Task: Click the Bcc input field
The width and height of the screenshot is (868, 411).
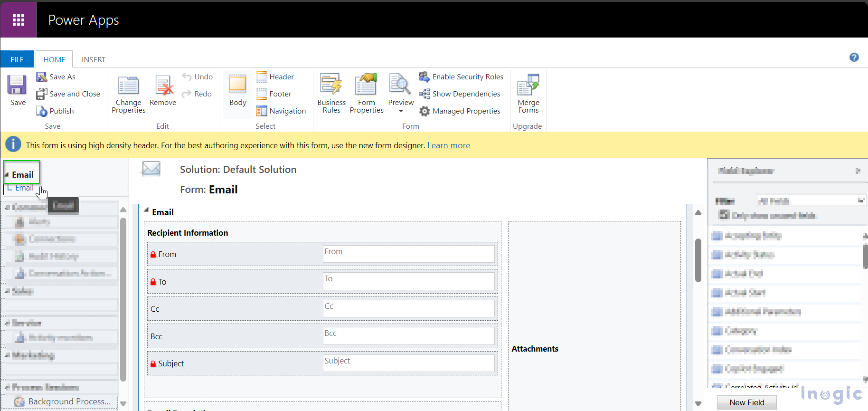Action: (409, 336)
